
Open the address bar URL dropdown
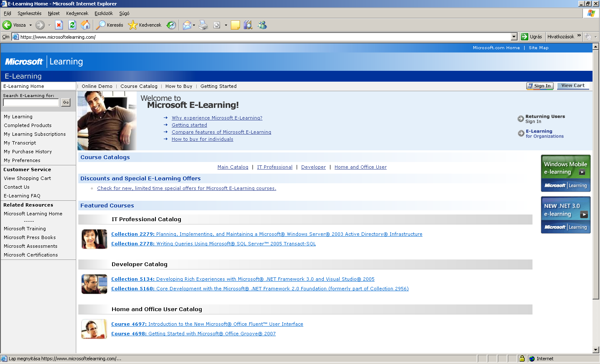514,37
